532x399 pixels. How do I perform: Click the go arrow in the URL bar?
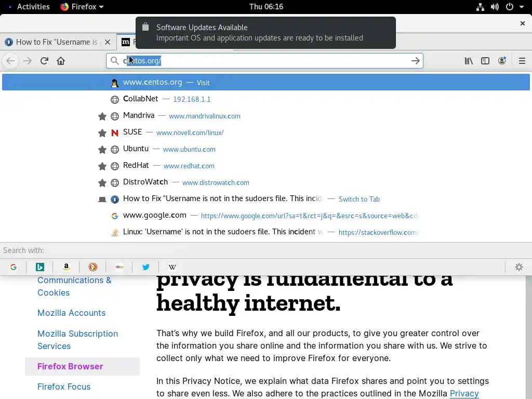click(x=415, y=61)
